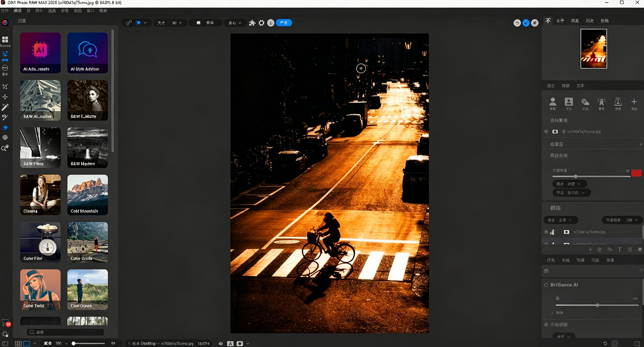The width and height of the screenshot is (644, 347).
Task: Open the layer opacity 100 dropdown
Action: [622, 220]
